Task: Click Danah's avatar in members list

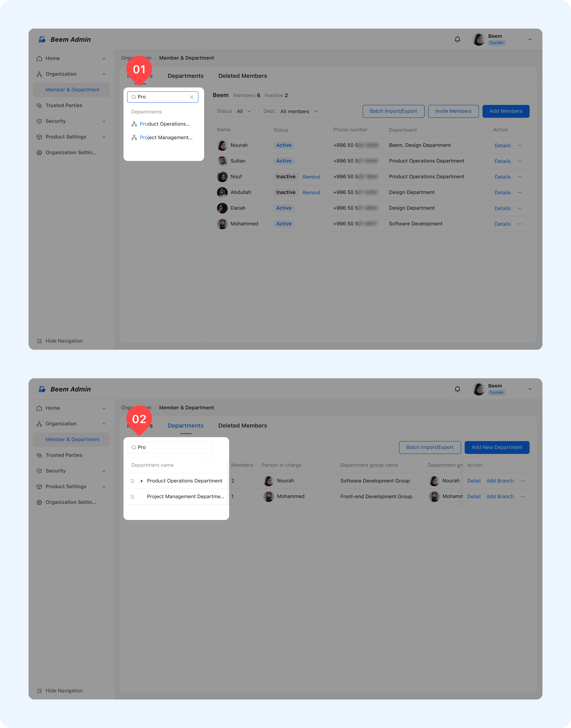Action: coord(222,208)
